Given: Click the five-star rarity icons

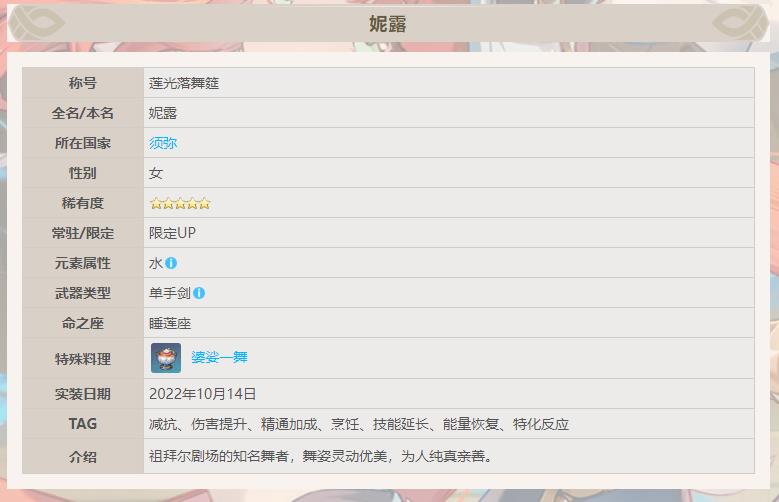Looking at the screenshot, I should tap(180, 203).
